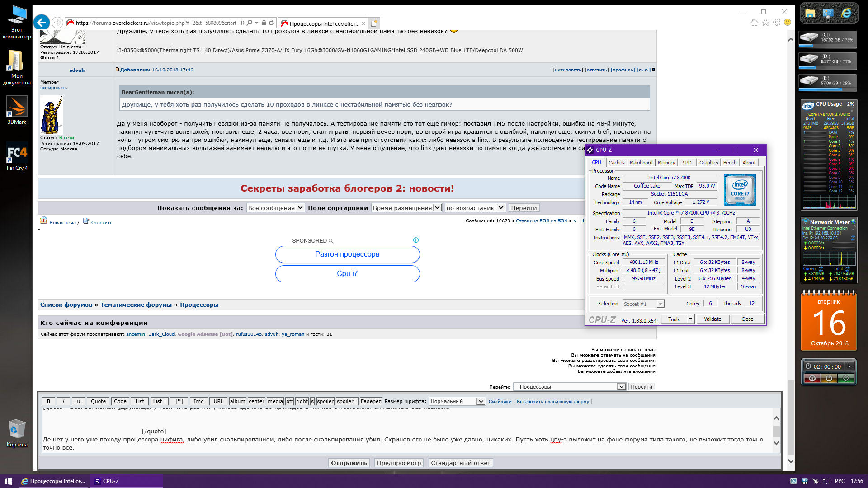Viewport: 868px width, 488px height.
Task: Open CPU-Z Tools dropdown arrow
Action: point(690,319)
